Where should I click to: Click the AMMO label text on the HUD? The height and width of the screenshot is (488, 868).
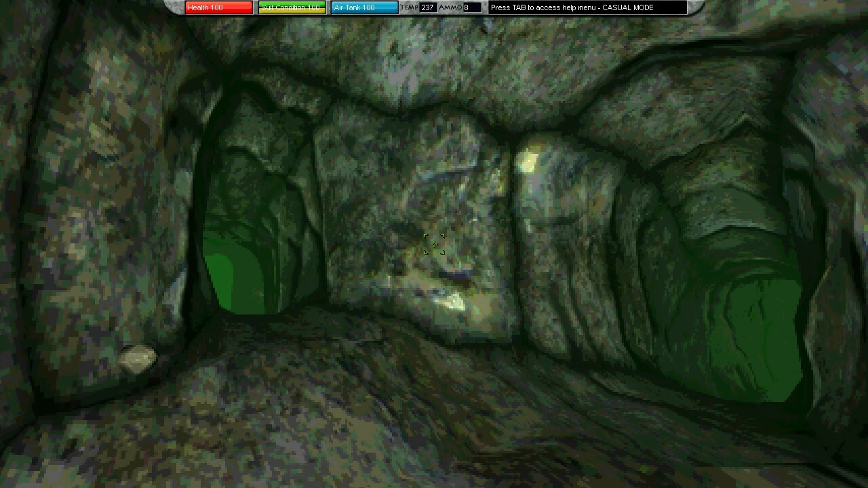[x=451, y=9]
